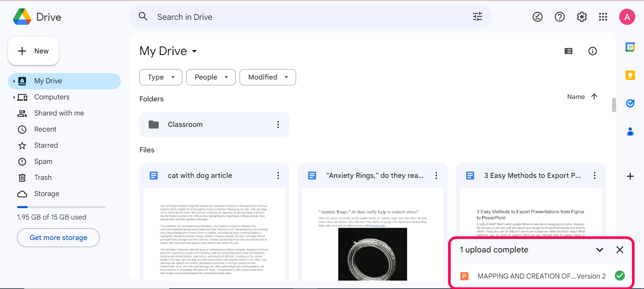Click the Search in Drive field
This screenshot has height=289, width=644.
(302, 17)
